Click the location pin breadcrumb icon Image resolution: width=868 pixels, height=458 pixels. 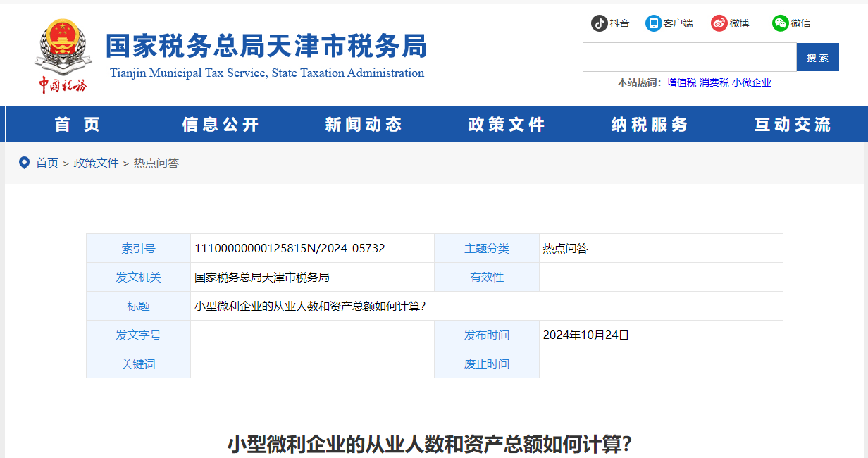(24, 163)
